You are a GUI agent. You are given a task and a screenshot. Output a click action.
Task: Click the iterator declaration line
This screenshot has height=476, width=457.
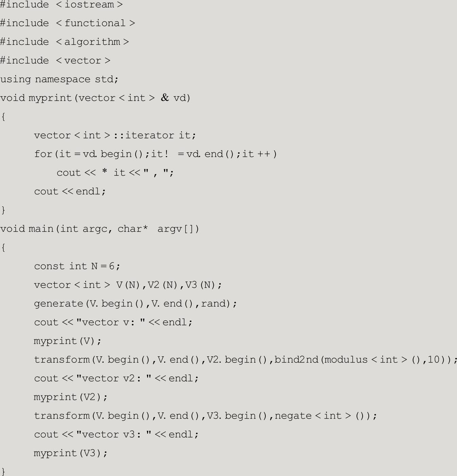[x=115, y=135]
